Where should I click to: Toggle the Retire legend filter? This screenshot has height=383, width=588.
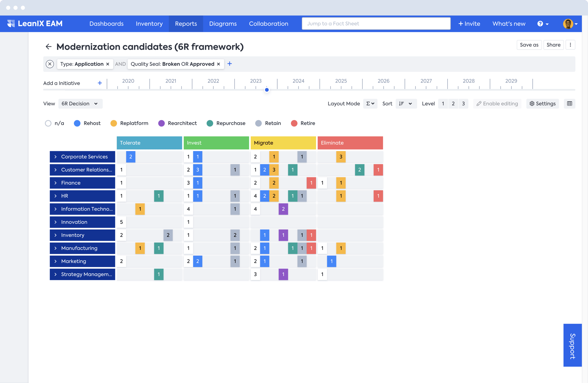[303, 123]
